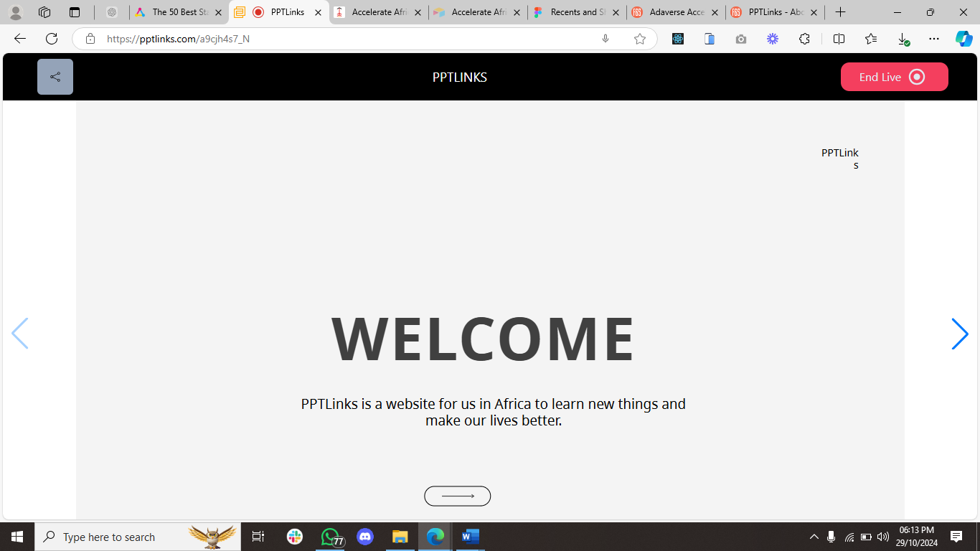This screenshot has width=980, height=551.
Task: Open Settings and more menu
Action: tap(934, 39)
